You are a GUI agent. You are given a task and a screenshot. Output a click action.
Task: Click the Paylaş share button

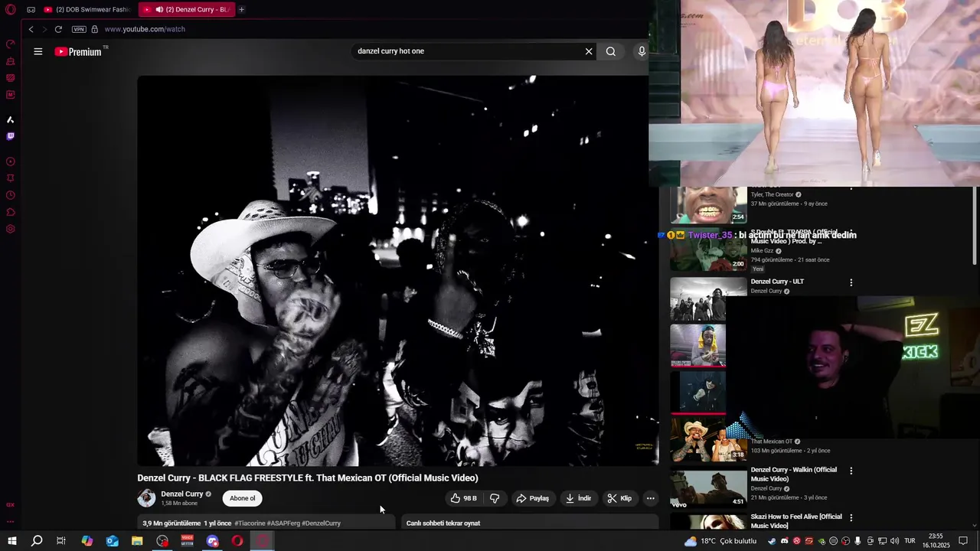533,498
